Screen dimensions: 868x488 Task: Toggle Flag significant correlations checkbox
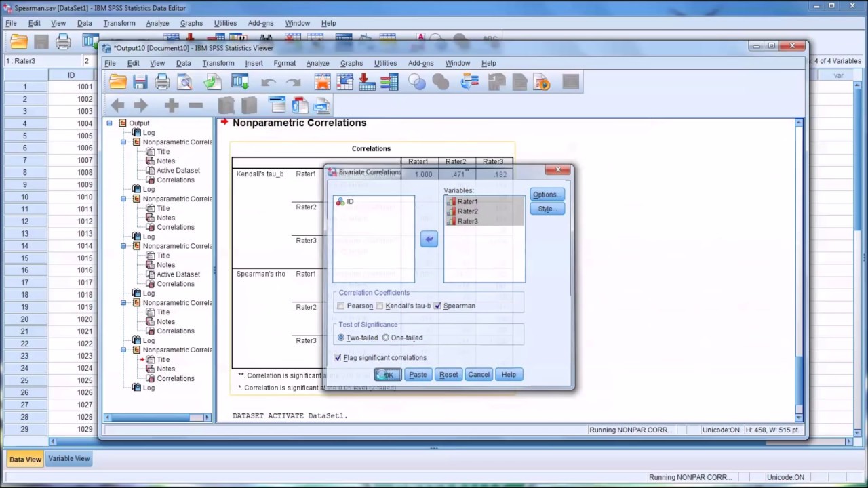point(338,357)
